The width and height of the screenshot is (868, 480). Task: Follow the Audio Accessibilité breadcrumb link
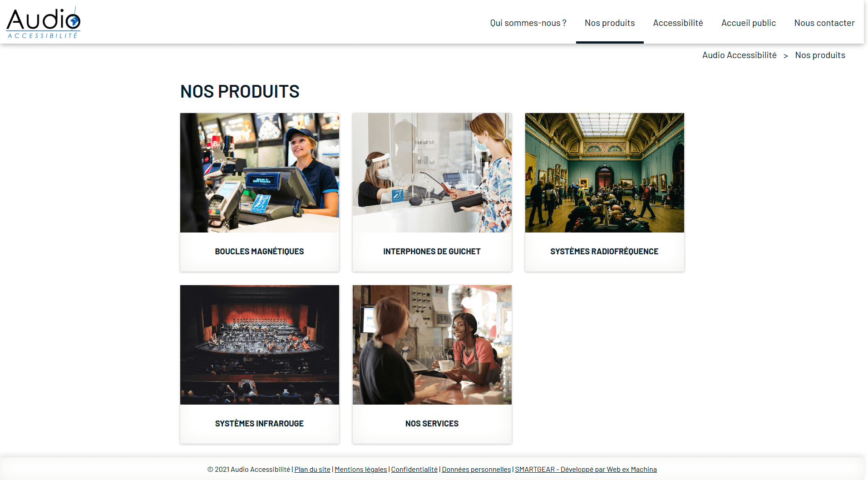[739, 55]
